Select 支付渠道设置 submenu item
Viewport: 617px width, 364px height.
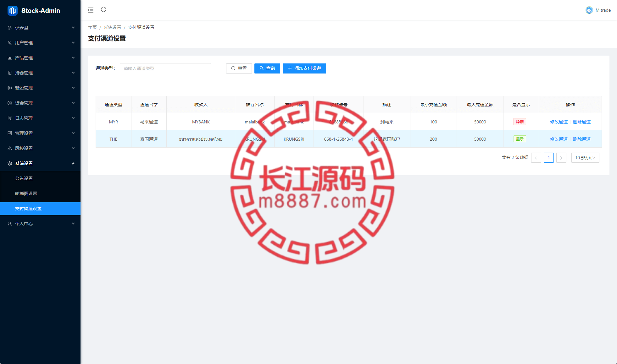(x=40, y=209)
